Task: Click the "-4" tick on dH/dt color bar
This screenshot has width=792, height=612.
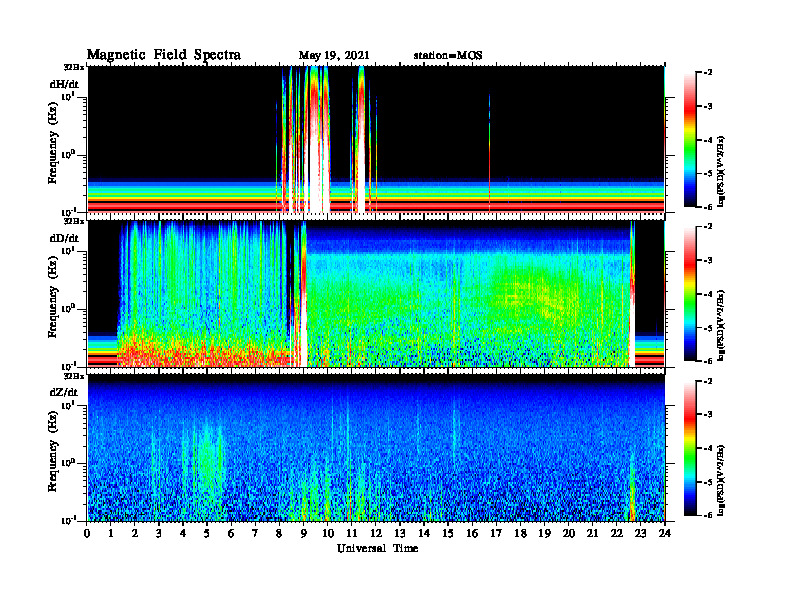Action: click(x=708, y=140)
